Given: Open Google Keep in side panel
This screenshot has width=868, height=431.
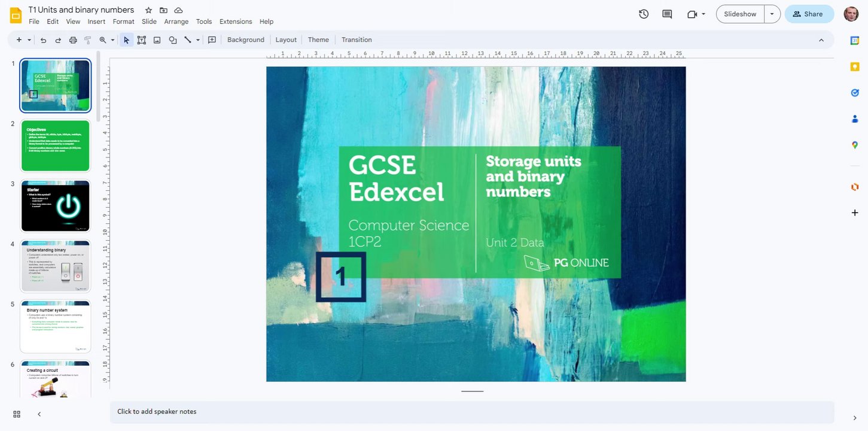Looking at the screenshot, I should coord(855,66).
